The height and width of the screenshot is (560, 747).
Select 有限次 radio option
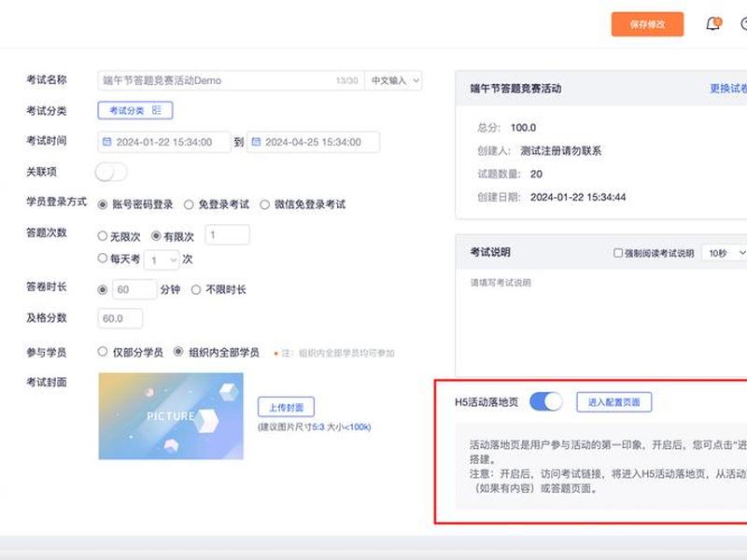(156, 236)
